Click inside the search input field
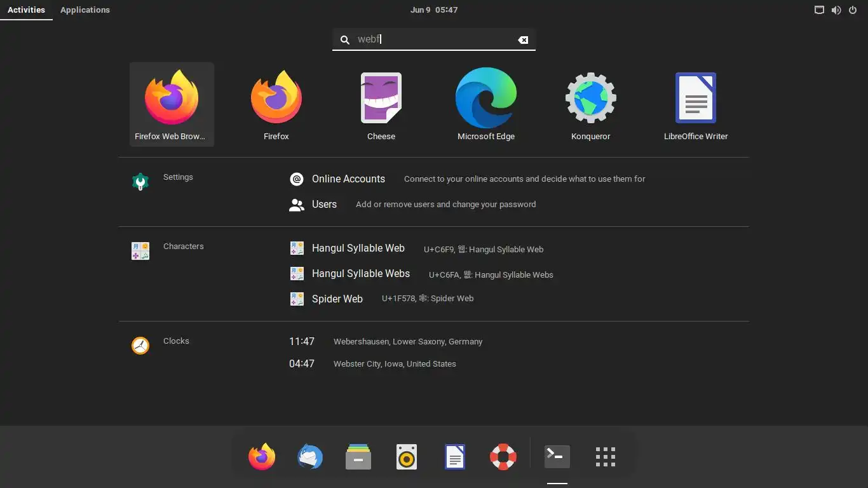Viewport: 868px width, 488px height. click(434, 39)
